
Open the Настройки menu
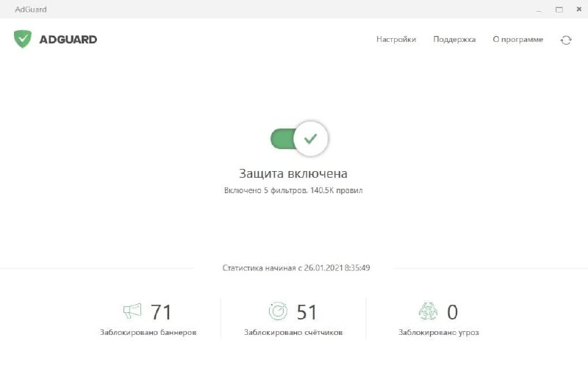(396, 40)
